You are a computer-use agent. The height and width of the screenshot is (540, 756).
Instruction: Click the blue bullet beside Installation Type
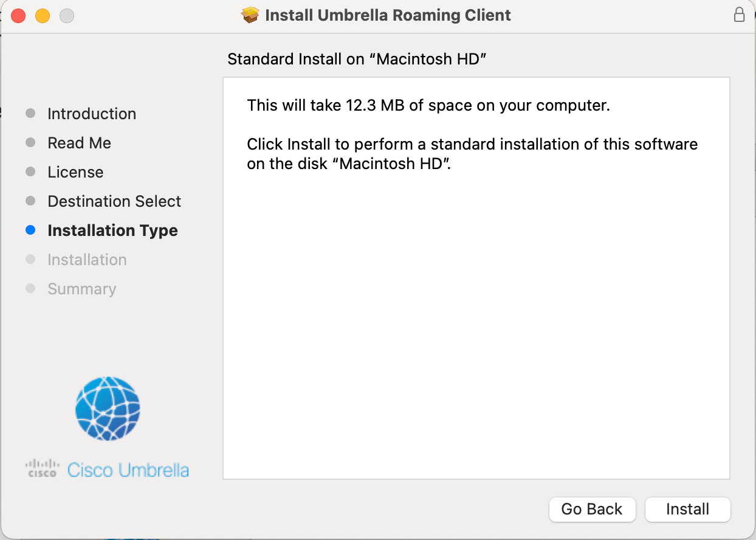(x=30, y=230)
